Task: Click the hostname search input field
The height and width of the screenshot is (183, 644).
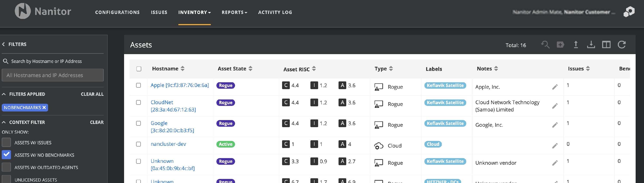Action: 53,75
